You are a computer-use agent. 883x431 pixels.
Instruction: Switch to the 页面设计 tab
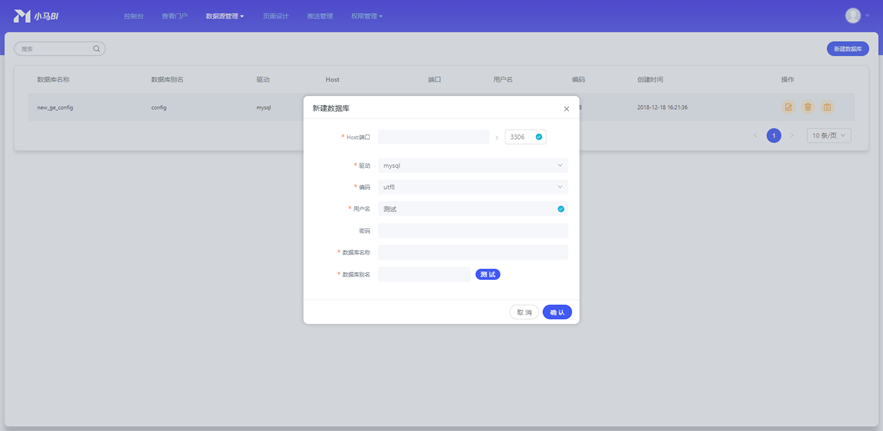pyautogui.click(x=275, y=16)
